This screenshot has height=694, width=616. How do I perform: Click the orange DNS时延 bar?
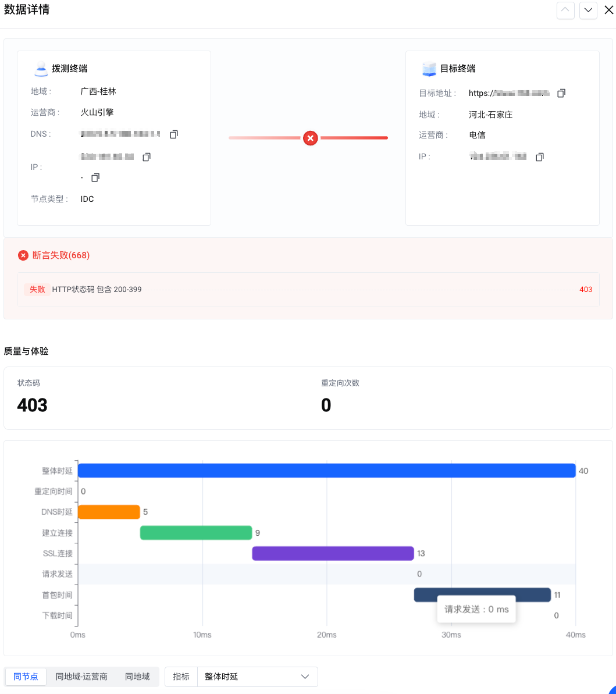click(x=109, y=512)
